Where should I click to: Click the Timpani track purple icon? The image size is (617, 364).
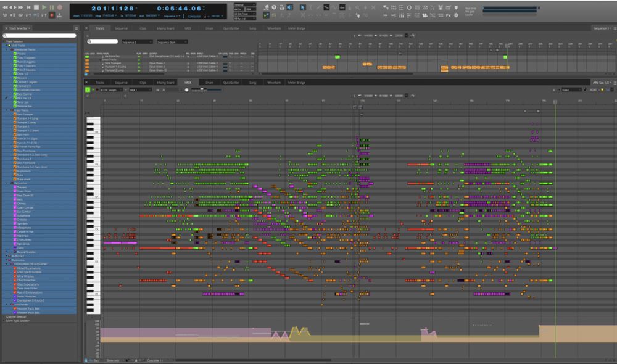point(15,188)
